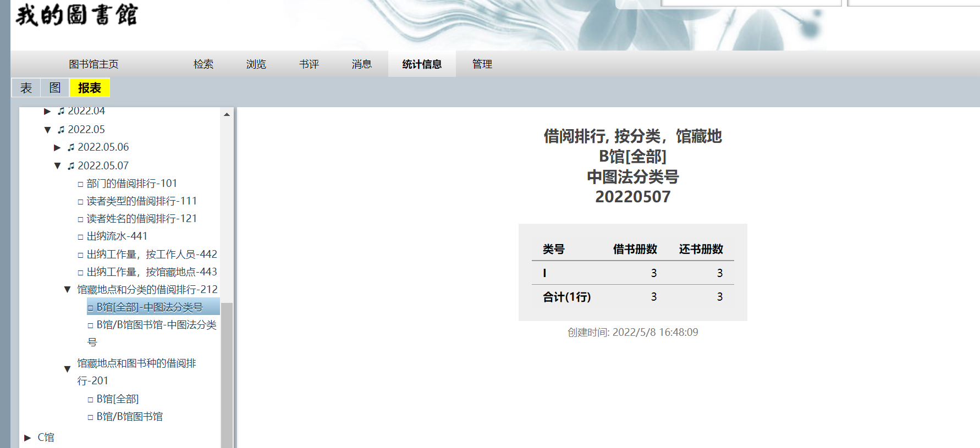Click the note icon beside 2022.04
The height and width of the screenshot is (448, 980).
tap(61, 111)
